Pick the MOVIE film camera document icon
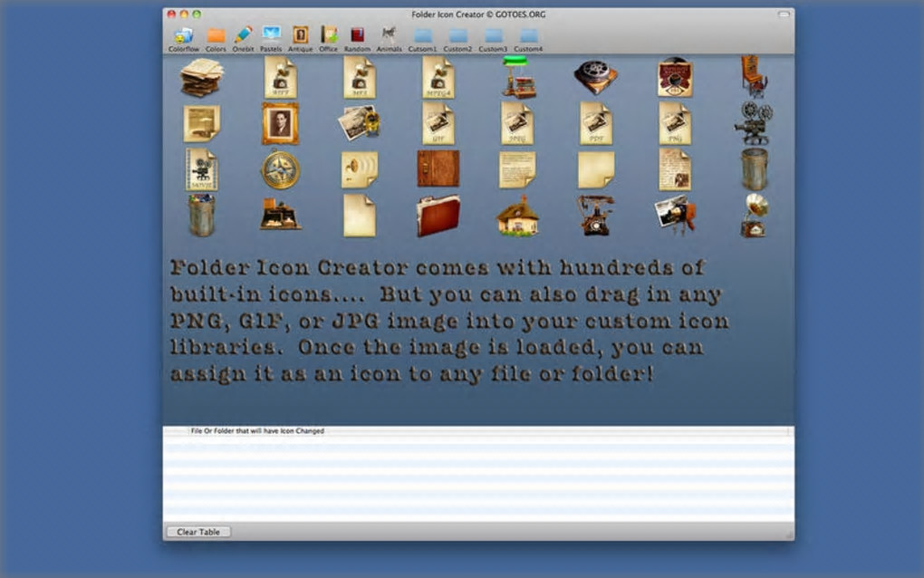 [x=201, y=169]
